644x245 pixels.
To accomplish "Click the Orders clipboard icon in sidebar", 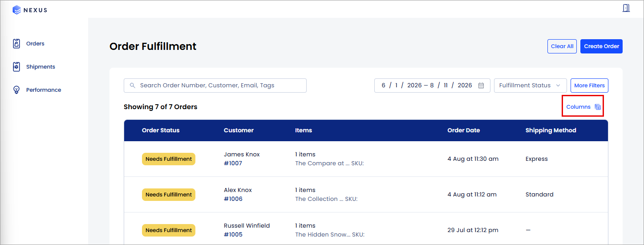I will [x=16, y=44].
